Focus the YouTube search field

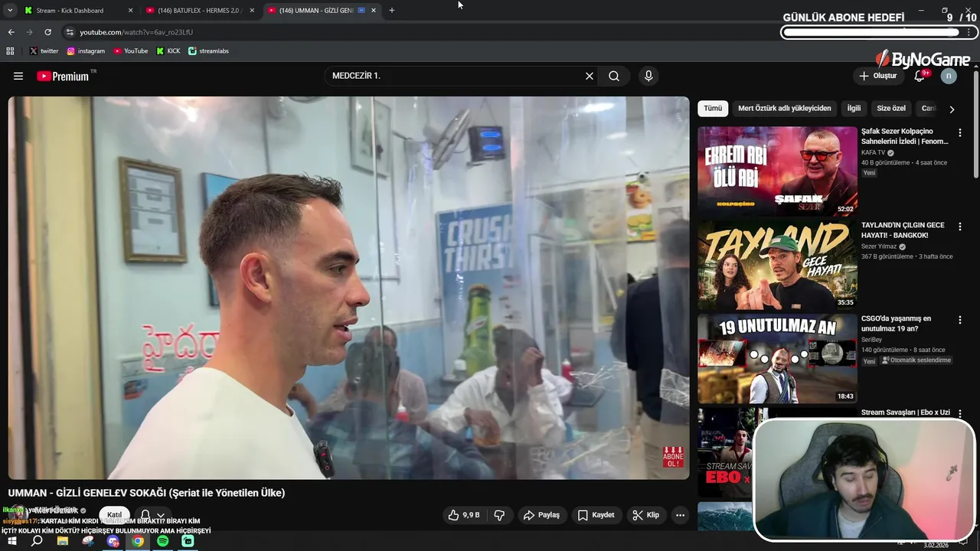tap(456, 76)
